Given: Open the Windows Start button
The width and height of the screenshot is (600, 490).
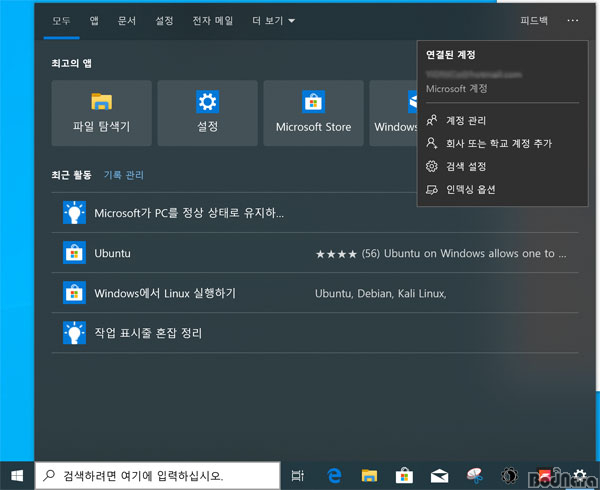Looking at the screenshot, I should [17, 476].
